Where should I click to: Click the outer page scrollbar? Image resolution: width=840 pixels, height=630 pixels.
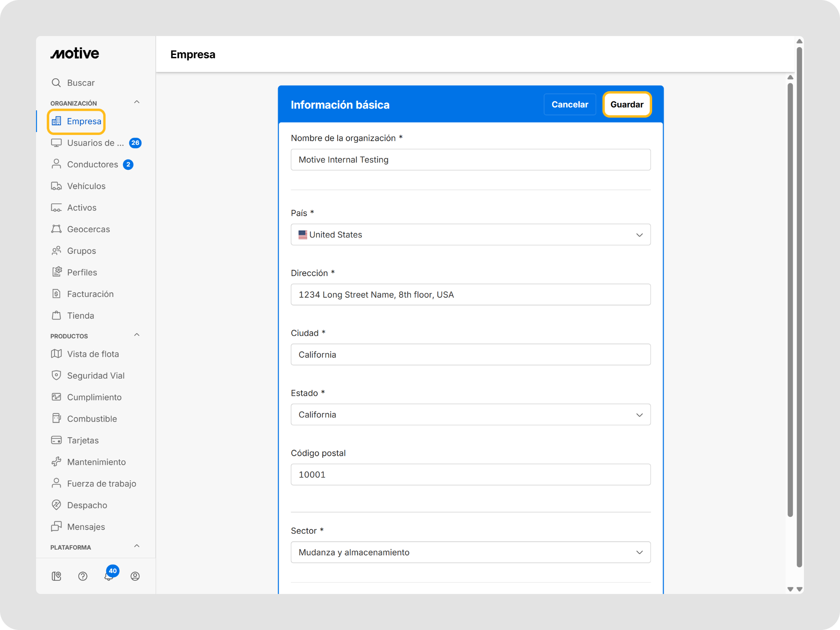(x=799, y=307)
